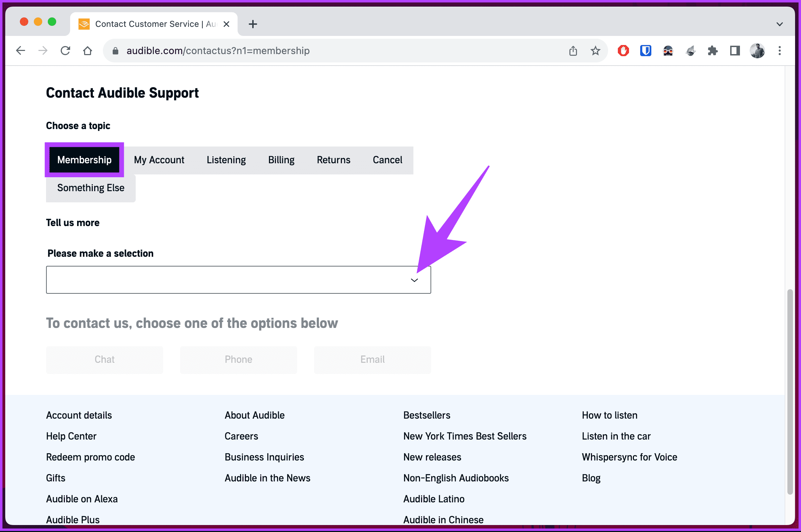Click the share icon in the address bar
The image size is (801, 532).
pyautogui.click(x=573, y=51)
